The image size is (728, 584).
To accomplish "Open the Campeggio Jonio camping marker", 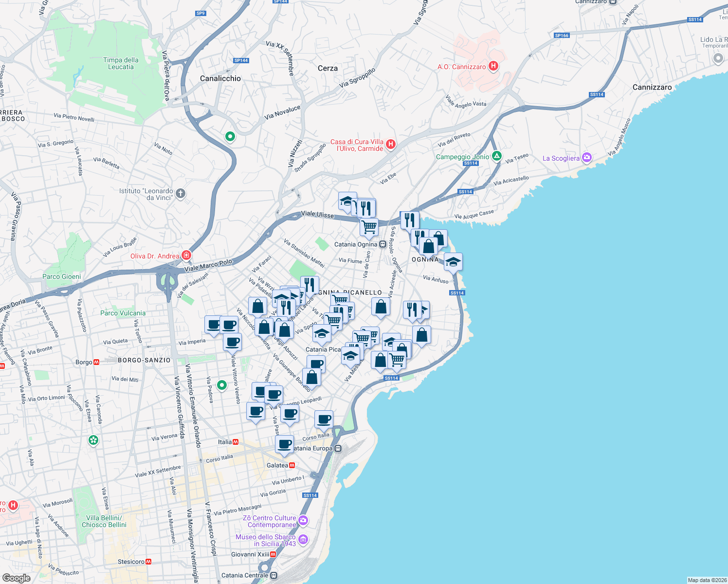I will click(x=496, y=157).
